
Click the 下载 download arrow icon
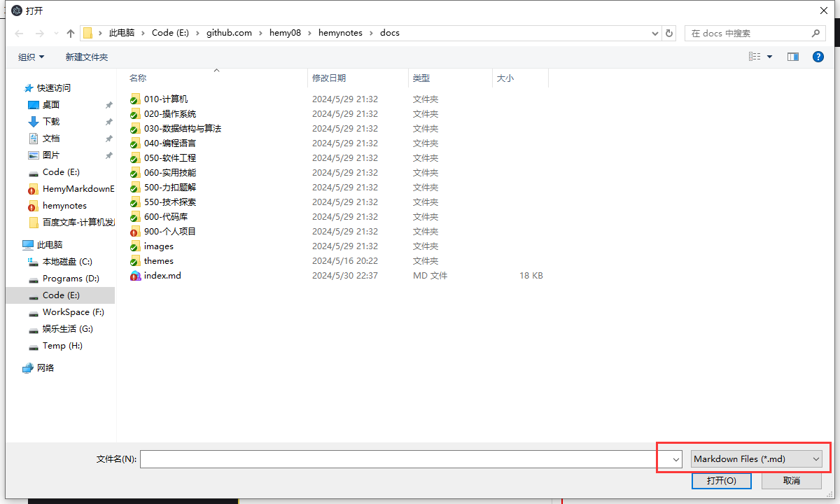(x=34, y=122)
